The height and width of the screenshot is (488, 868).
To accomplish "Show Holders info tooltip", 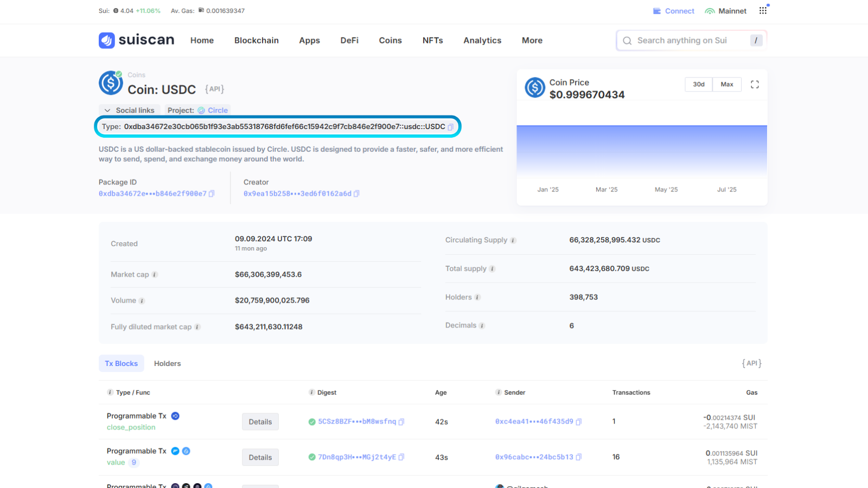I will [477, 298].
